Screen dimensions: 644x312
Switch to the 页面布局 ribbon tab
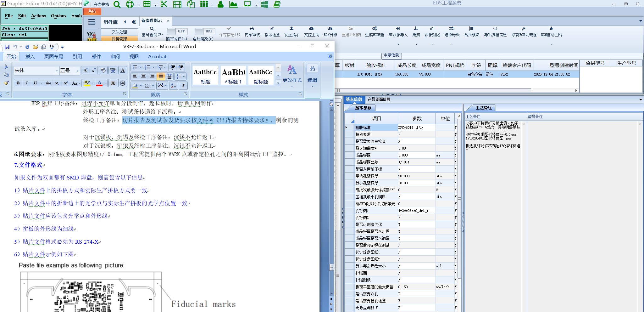click(x=54, y=57)
